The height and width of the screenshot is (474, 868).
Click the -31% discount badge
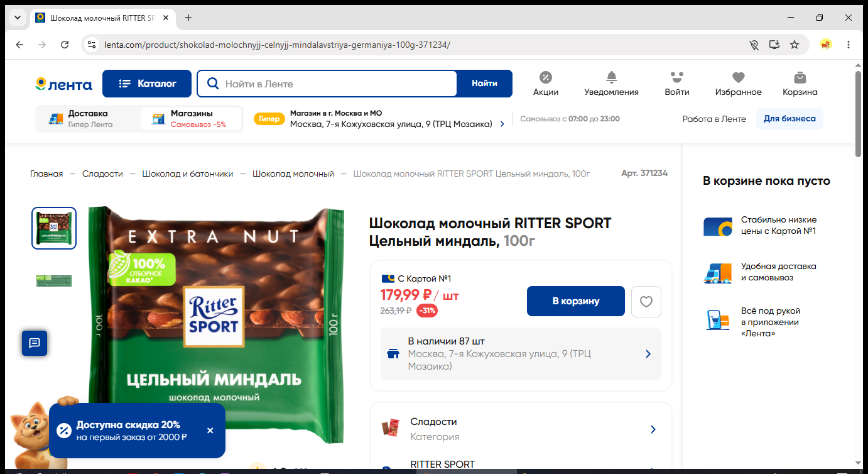[427, 311]
